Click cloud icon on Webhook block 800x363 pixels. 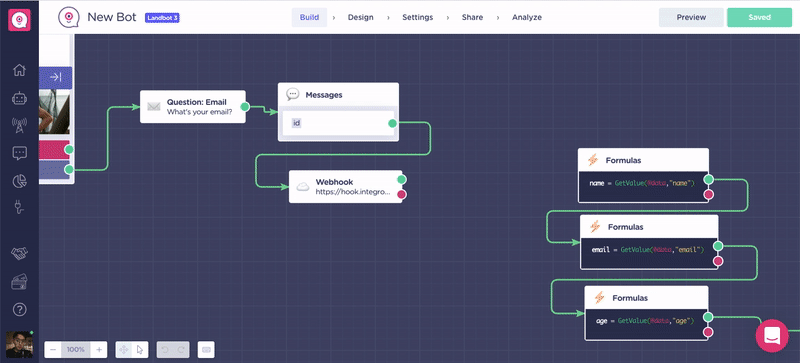(x=303, y=187)
